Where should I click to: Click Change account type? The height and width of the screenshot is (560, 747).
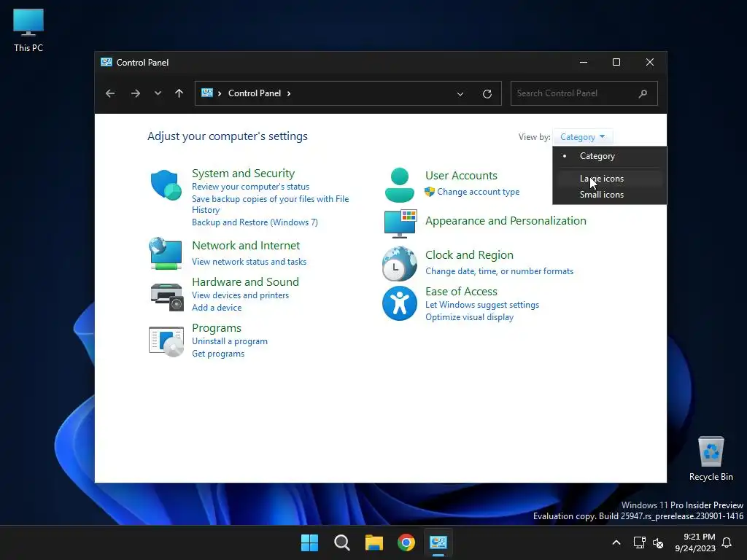[x=479, y=192]
